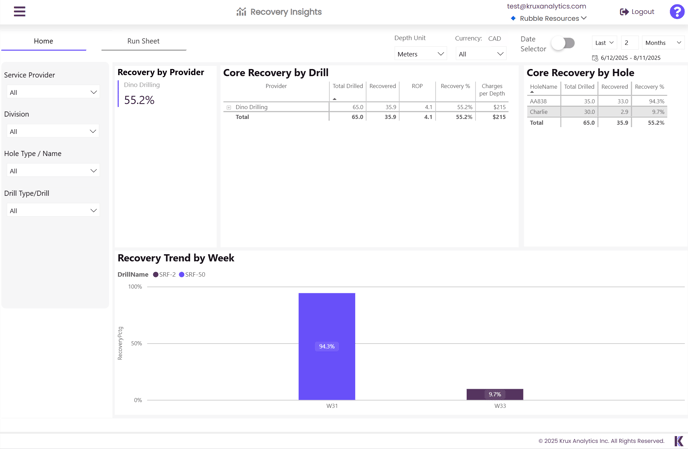
Task: Expand the Dino Drilling row
Action: coord(229,107)
